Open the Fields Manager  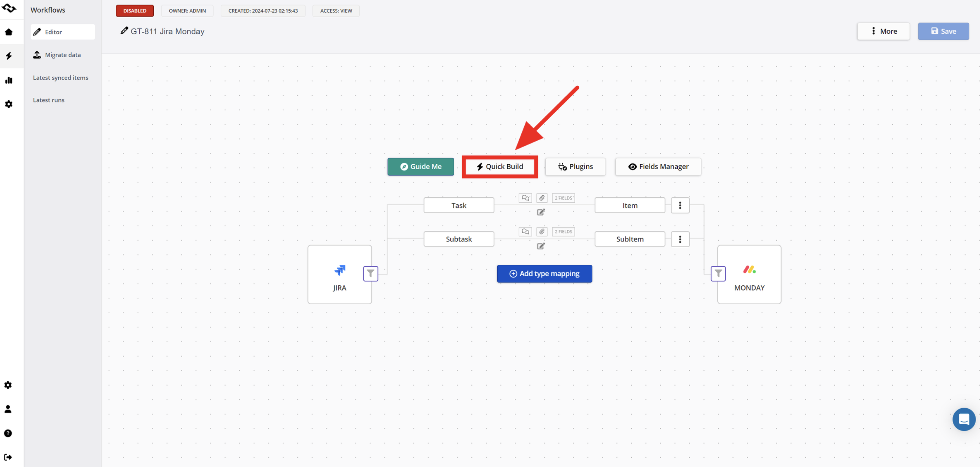coord(658,166)
